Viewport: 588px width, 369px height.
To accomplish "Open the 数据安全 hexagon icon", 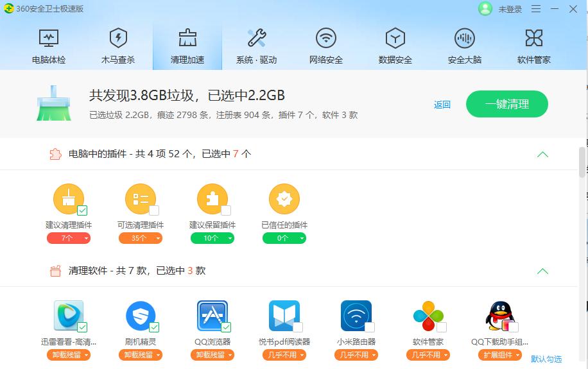I will tap(395, 38).
